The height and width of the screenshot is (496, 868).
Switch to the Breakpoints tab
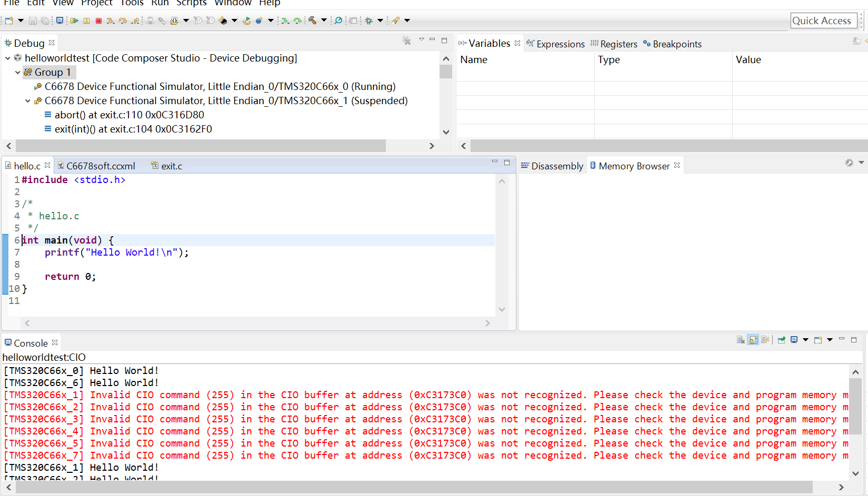click(x=672, y=44)
